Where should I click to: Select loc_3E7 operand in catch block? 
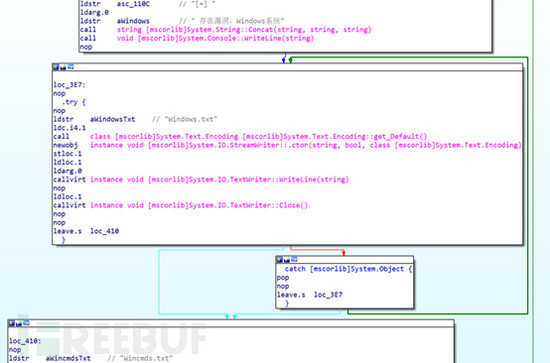point(328,295)
